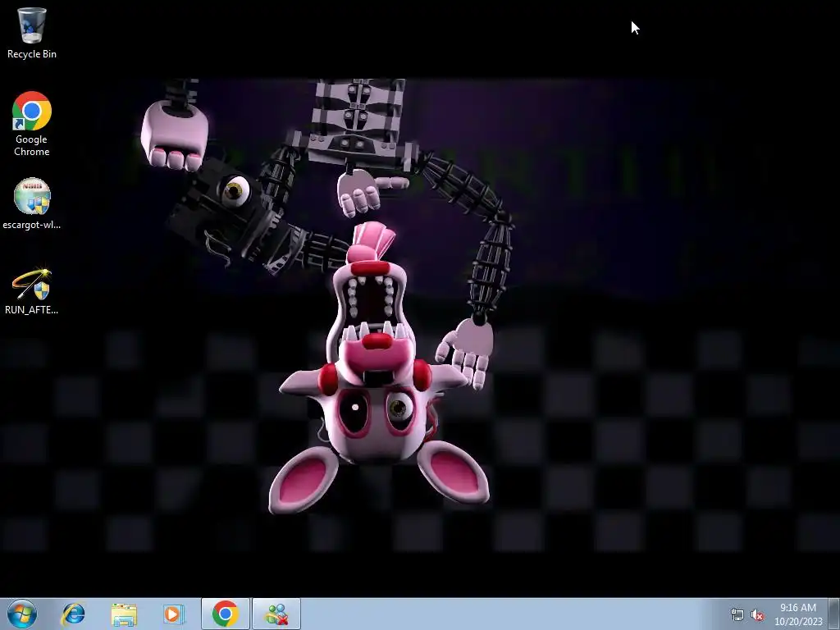Select the Recycle Bin desktop icon
This screenshot has width=840, height=630.
coord(32,33)
